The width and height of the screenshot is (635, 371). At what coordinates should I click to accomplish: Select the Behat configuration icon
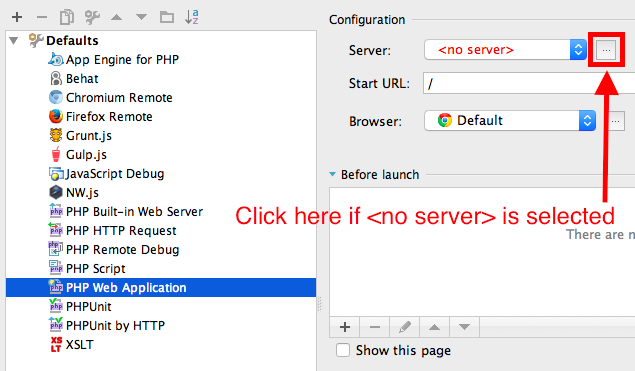(x=56, y=79)
